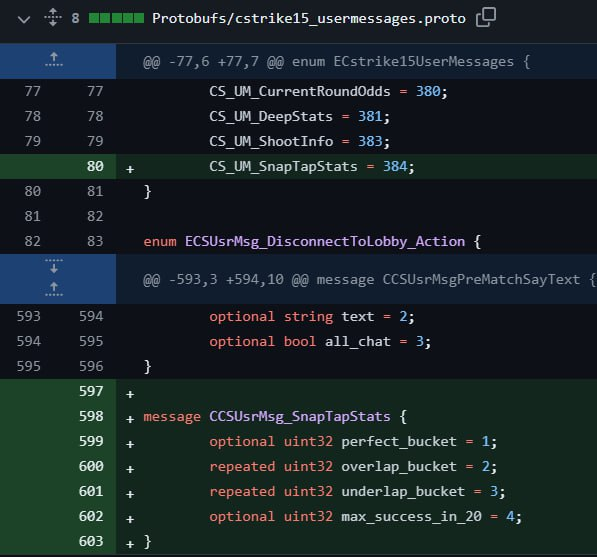The image size is (597, 557).
Task: Click the CCSUsrMsg_SnapTapStats message name
Action: pos(300,416)
